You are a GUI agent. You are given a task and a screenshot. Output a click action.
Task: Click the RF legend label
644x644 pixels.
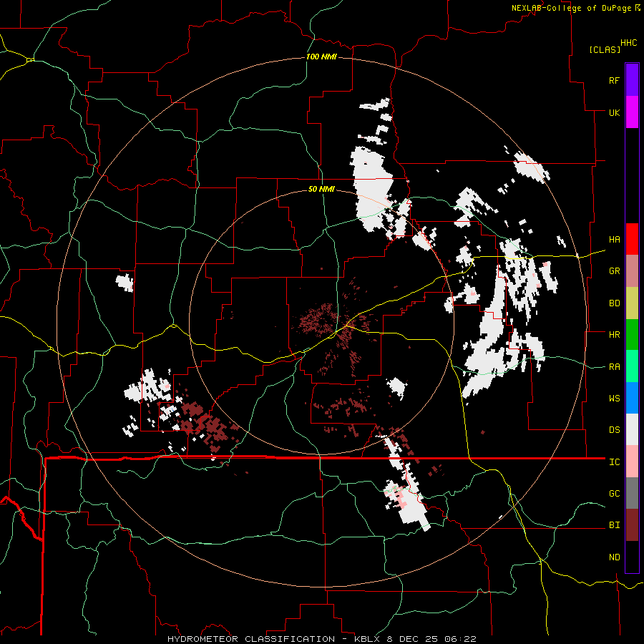(614, 80)
